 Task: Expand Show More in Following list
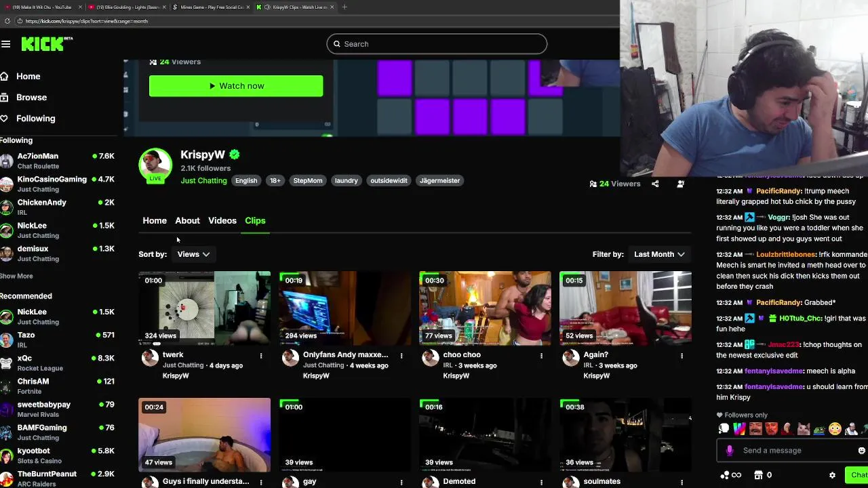coord(16,277)
